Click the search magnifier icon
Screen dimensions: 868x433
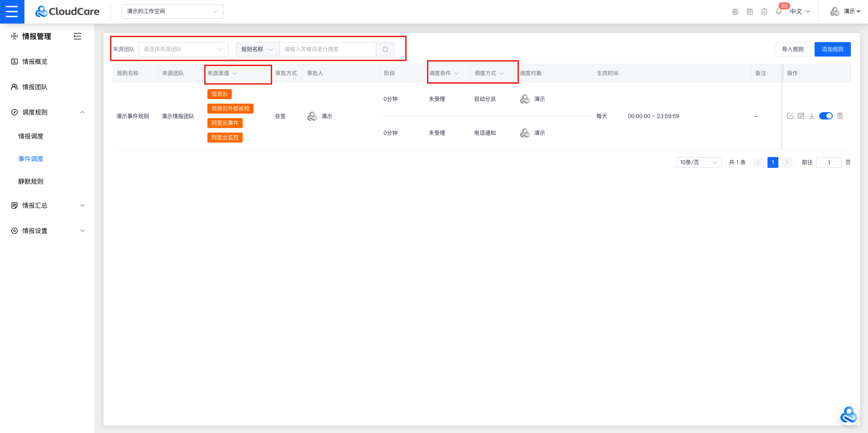tap(385, 49)
